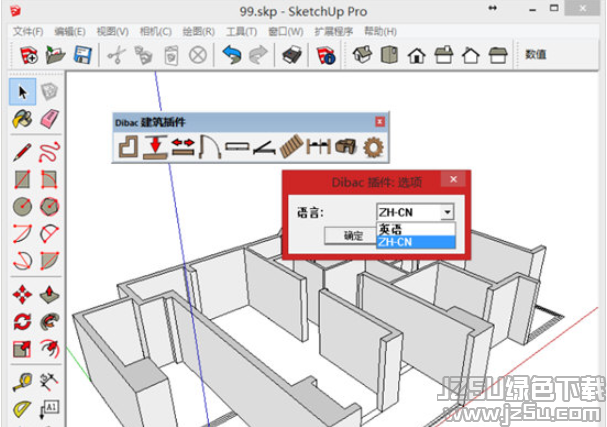Image resolution: width=607 pixels, height=427 pixels.
Task: Select highlighted ZH-CN list option
Action: (x=416, y=242)
